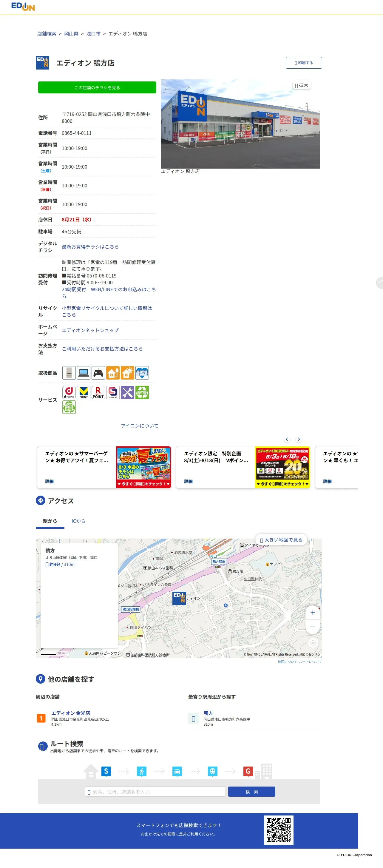Click the purple wrench repair service icon

pyautogui.click(x=127, y=393)
